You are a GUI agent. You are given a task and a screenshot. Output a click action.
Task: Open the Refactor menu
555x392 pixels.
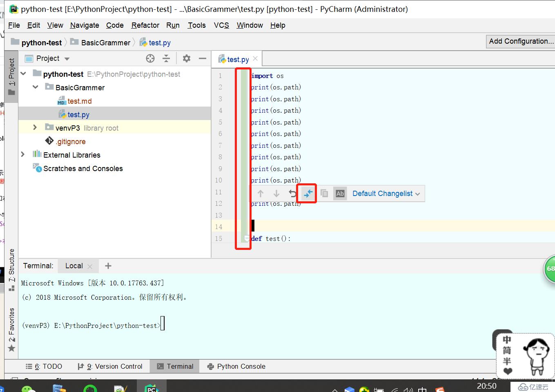pyautogui.click(x=145, y=25)
